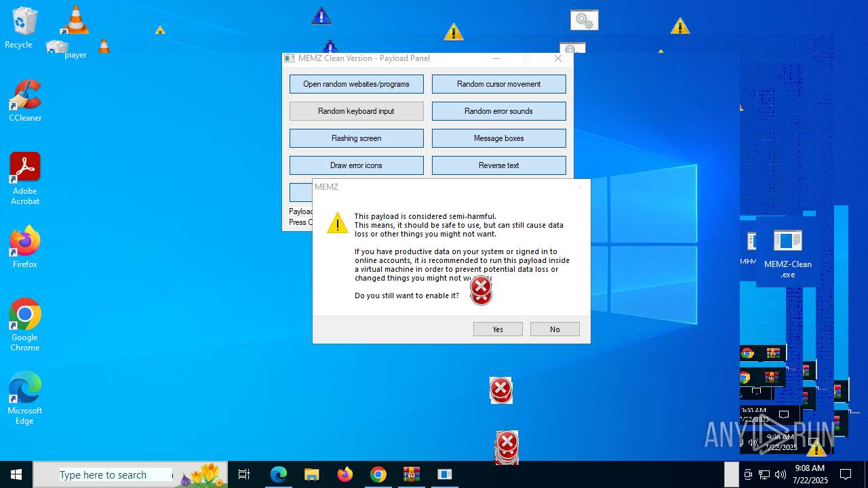The width and height of the screenshot is (868, 488).
Task: Launch Google Chrome from the desktop shortcut
Action: [25, 325]
